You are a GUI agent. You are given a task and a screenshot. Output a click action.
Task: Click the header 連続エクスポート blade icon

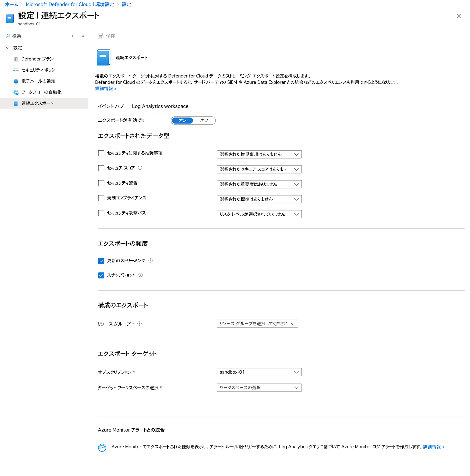coord(10,19)
